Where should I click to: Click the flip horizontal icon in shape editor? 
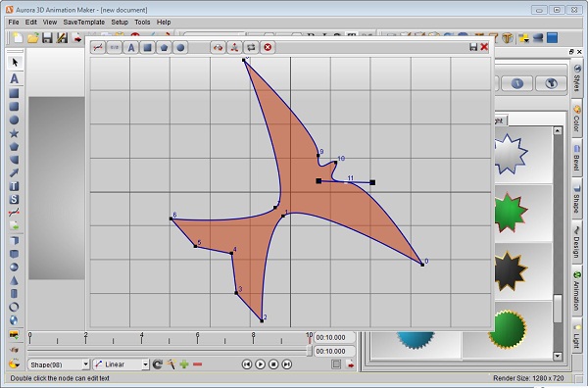coord(218,48)
